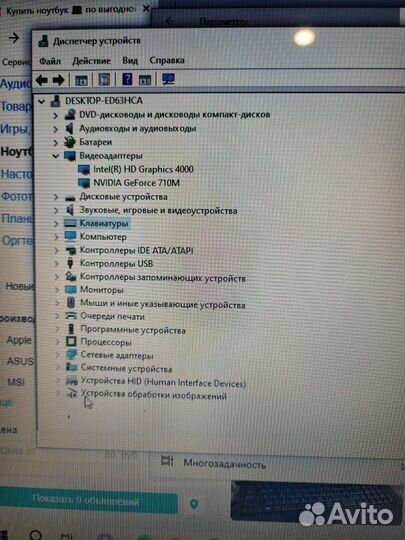Expand the Дисковые устройства chevron
This screenshot has height=540, width=405.
pos(55,197)
